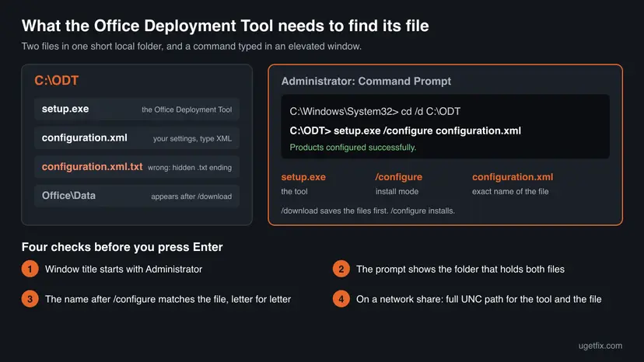Select the Office\Data folder row

click(137, 196)
